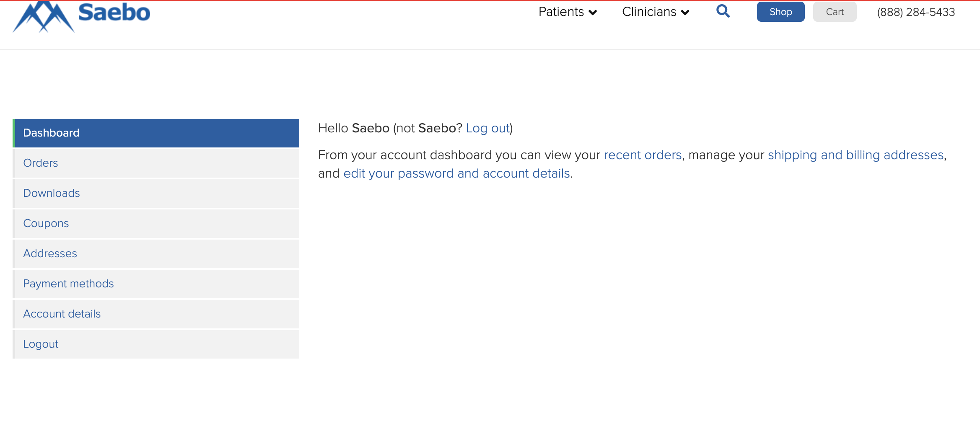Screen dimensions: 980x439
Task: Go to Downloads in the sidebar
Action: pos(156,194)
